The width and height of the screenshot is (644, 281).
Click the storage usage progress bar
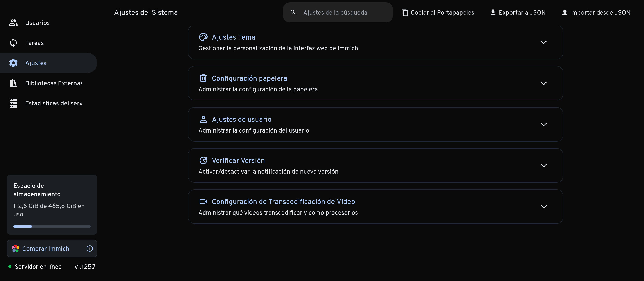pos(52,226)
